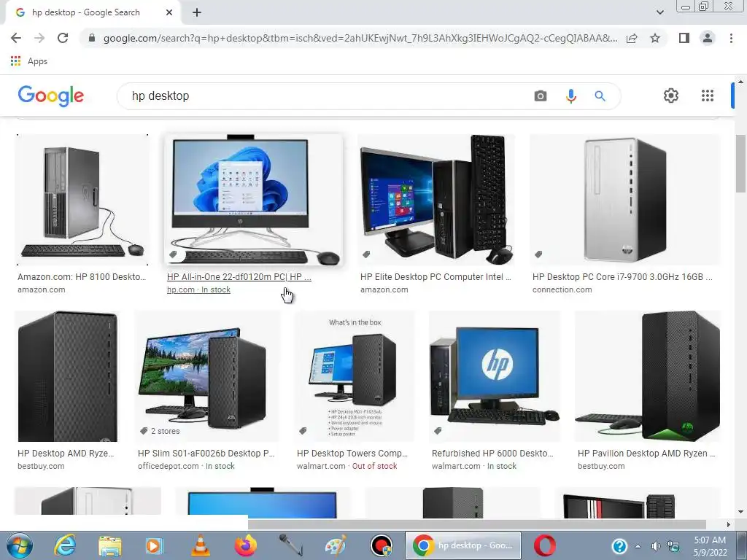Open Chrome profile avatar menu
The height and width of the screenshot is (560, 747).
708,38
